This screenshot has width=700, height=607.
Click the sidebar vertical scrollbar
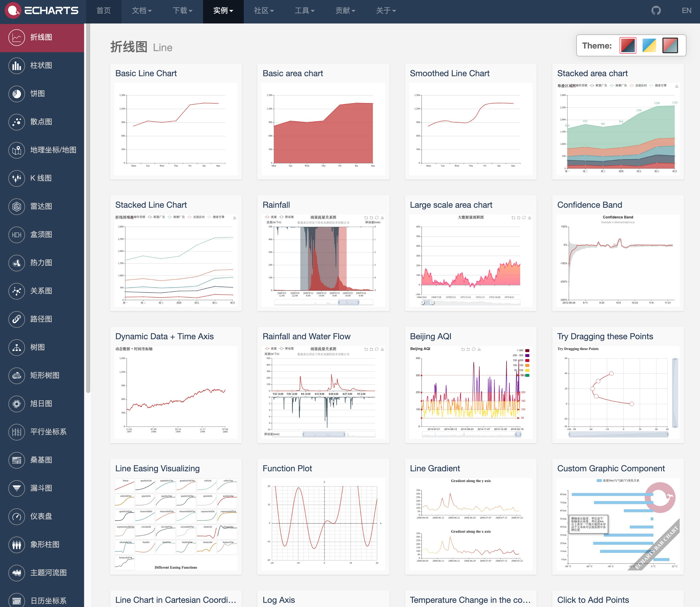(x=88, y=208)
